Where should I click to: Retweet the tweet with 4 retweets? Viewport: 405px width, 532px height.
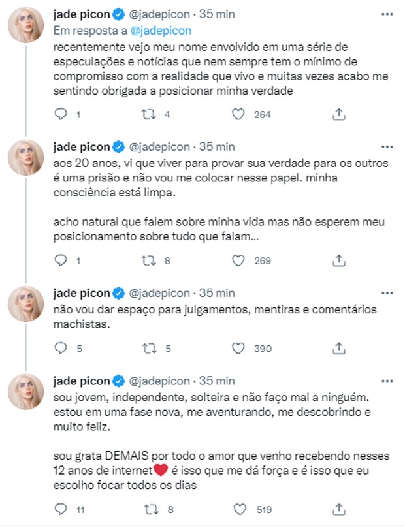150,114
